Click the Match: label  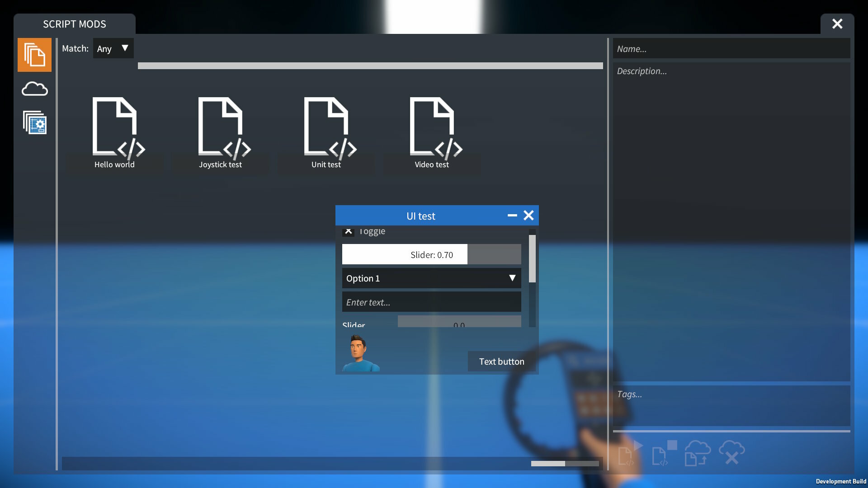(75, 48)
